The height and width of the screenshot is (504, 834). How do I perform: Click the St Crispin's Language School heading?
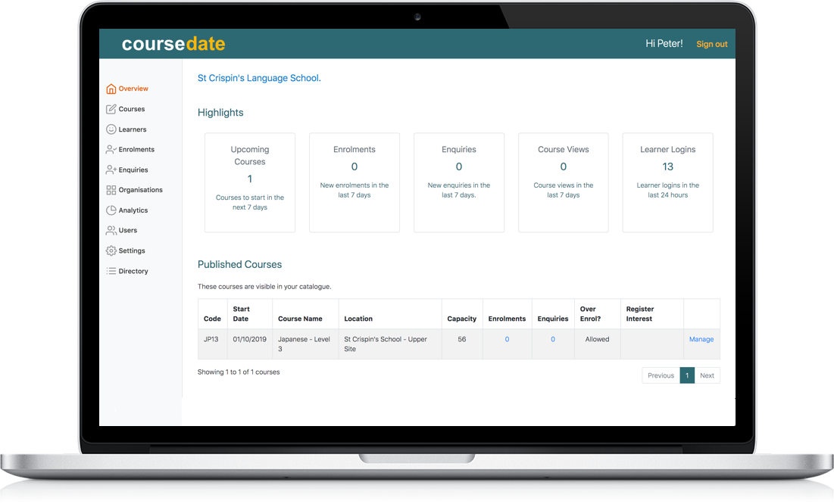258,78
